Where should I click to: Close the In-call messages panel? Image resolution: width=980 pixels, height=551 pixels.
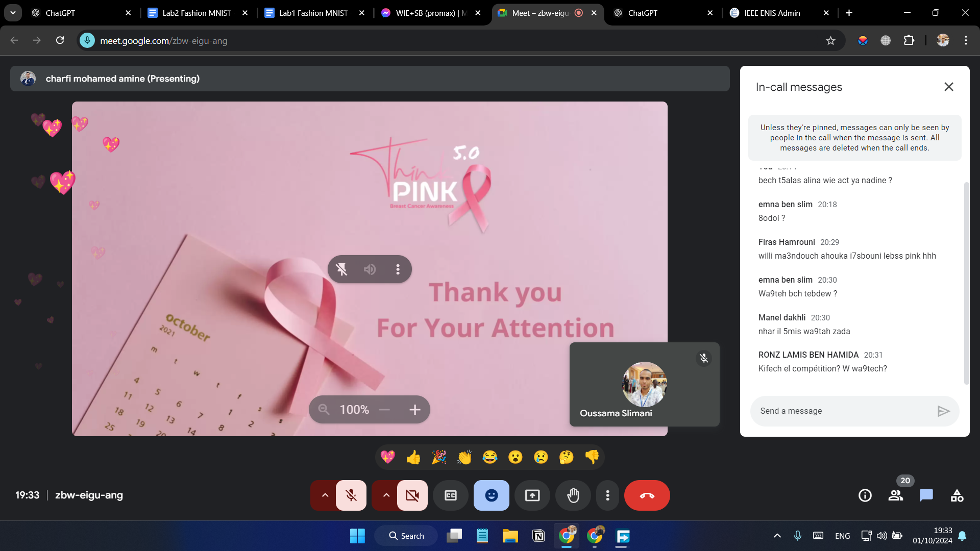949,87
